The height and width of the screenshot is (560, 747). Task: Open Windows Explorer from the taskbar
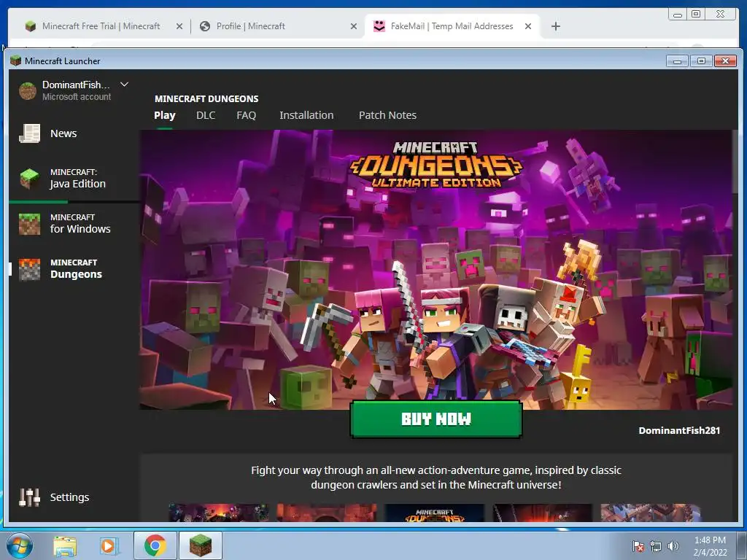(x=65, y=545)
